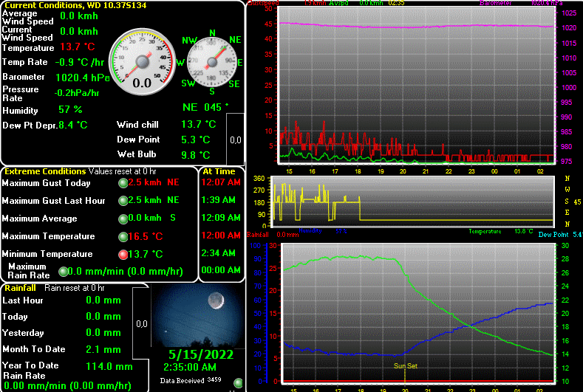583x392 pixels.
Task: Click the Pressure Rate -0.2hPa/hr value
Action: pos(77,93)
